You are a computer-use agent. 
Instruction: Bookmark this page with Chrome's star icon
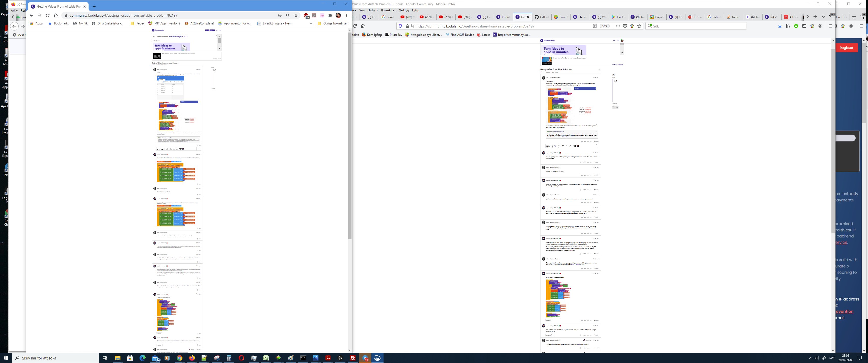click(296, 15)
